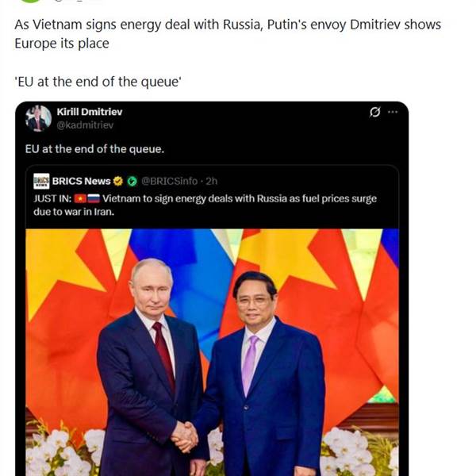The height and width of the screenshot is (476, 476).
Task: Click the green affiliate badge next to BRICS News
Action: point(132,181)
